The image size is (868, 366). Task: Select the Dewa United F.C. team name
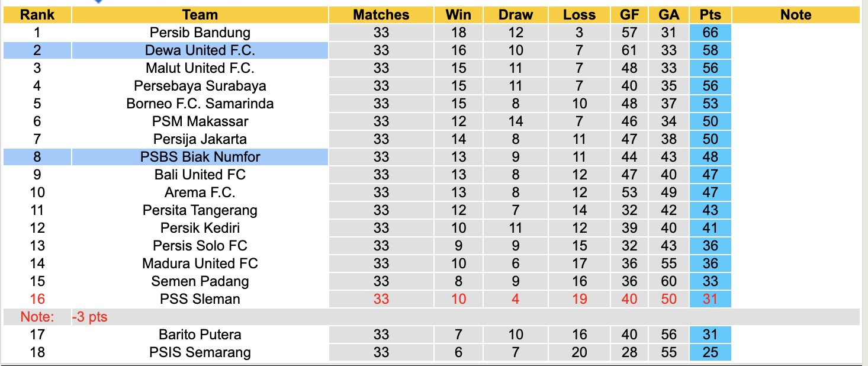coord(200,50)
